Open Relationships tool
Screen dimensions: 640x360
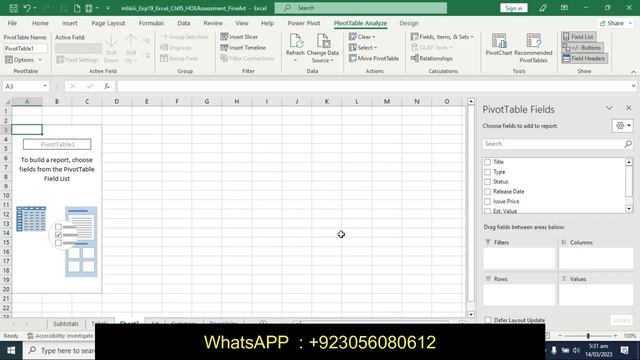[432, 58]
